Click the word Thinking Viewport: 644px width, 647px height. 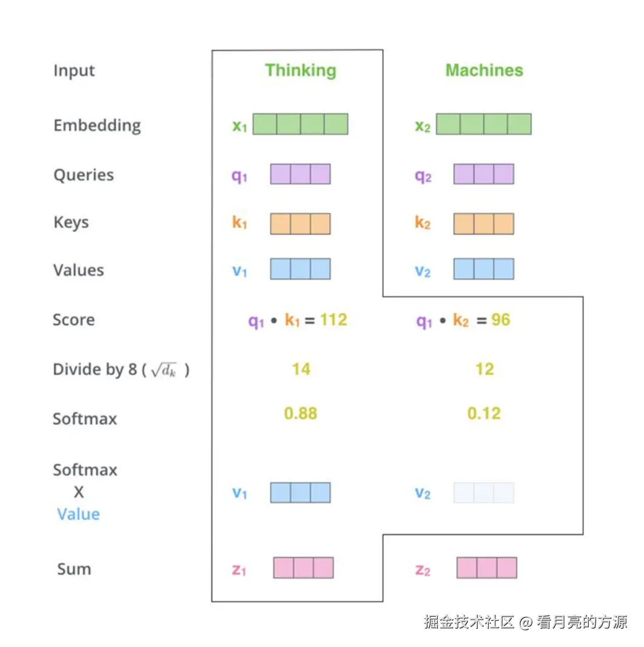pyautogui.click(x=301, y=70)
